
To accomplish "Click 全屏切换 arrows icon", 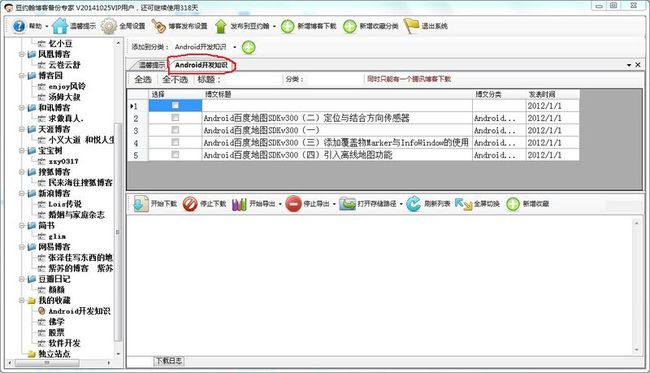I will coord(463,204).
